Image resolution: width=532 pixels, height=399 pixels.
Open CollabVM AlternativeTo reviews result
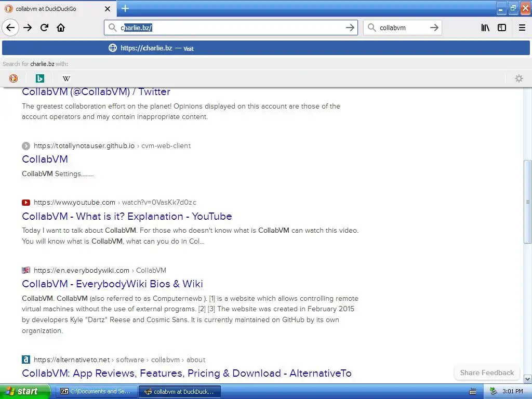coord(187,373)
